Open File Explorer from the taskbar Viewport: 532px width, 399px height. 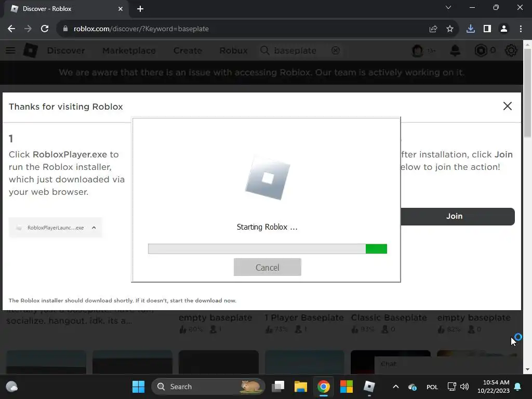pos(301,387)
